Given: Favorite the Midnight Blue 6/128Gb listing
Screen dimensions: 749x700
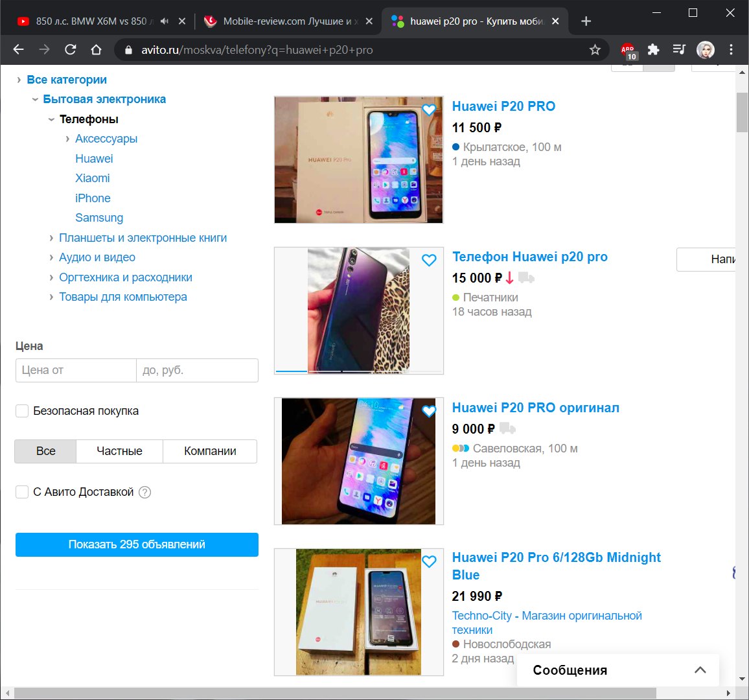Looking at the screenshot, I should pyautogui.click(x=429, y=561).
